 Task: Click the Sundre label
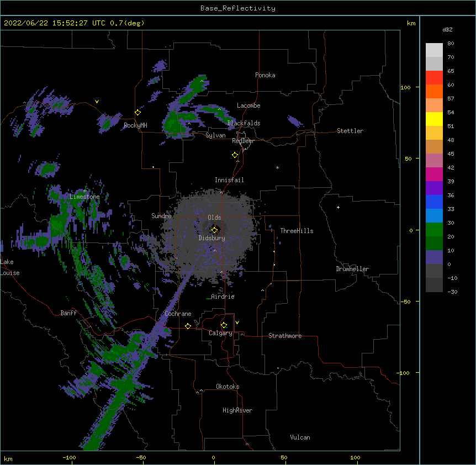click(161, 216)
